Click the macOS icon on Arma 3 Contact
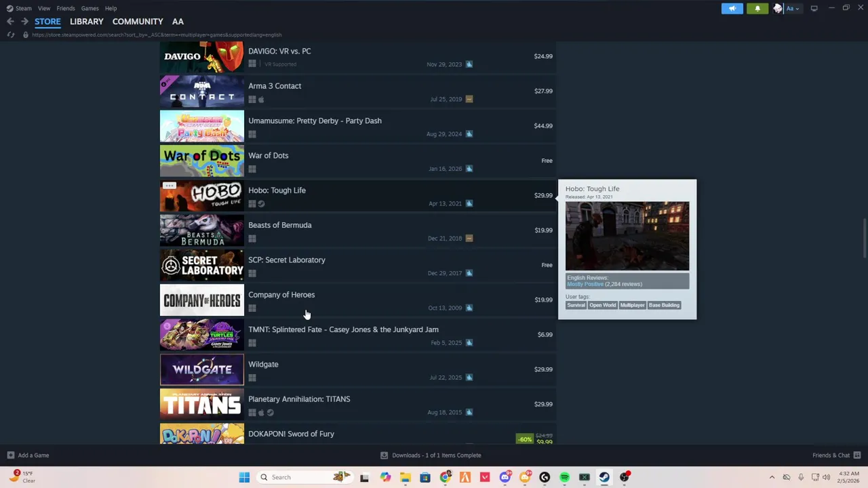The height and width of the screenshot is (488, 868). click(x=261, y=99)
